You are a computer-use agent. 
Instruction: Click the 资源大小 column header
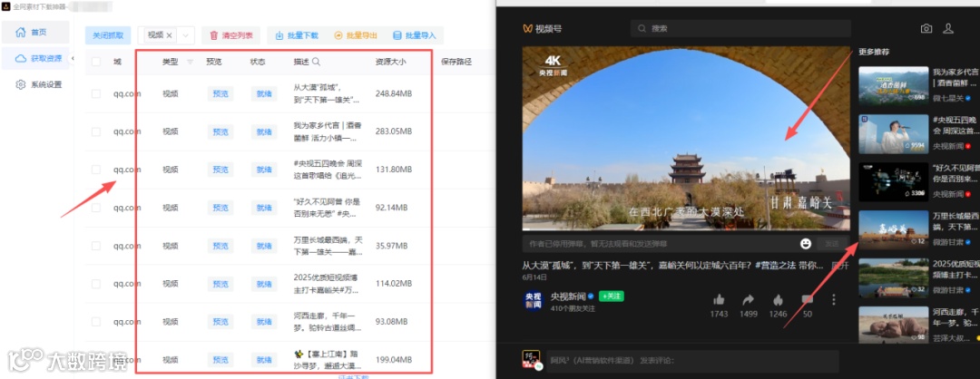pos(391,62)
